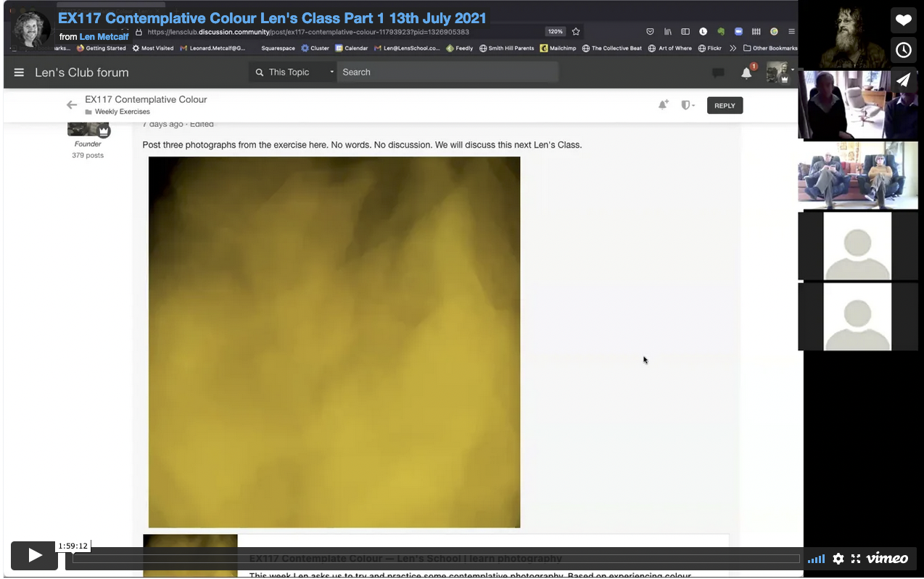Screen dimensions: 924x579
Task: Add video to Watch Later
Action: click(903, 50)
